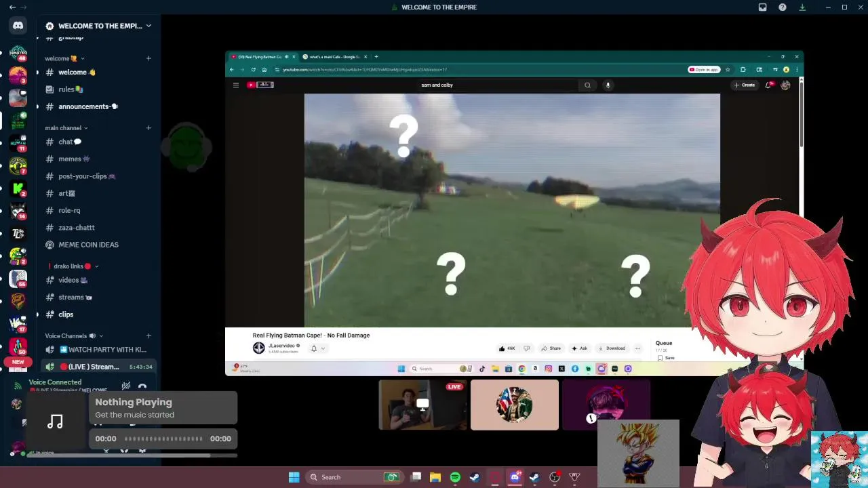Open the role-rq channel
The height and width of the screenshot is (488, 868).
tap(98, 210)
